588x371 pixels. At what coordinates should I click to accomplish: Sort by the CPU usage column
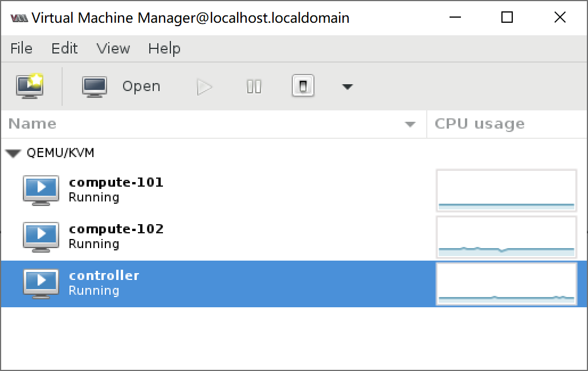507,124
